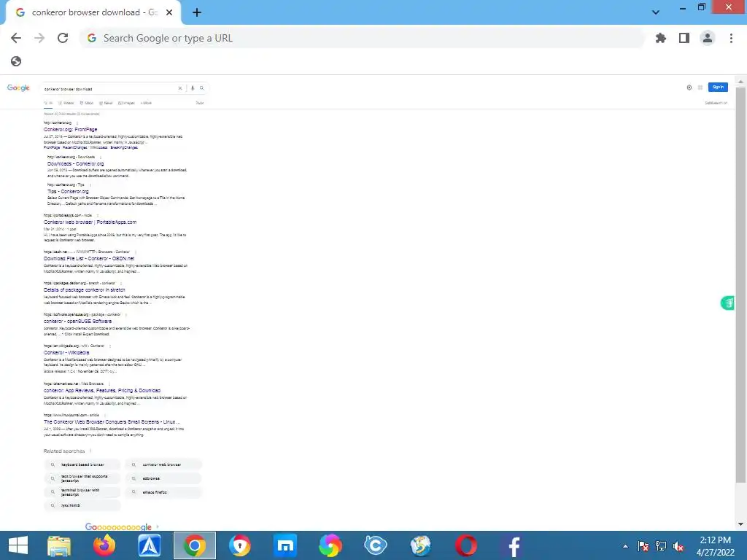Viewport: 747px width, 560px height.
Task: Switch to the Images results tab
Action: 127,103
